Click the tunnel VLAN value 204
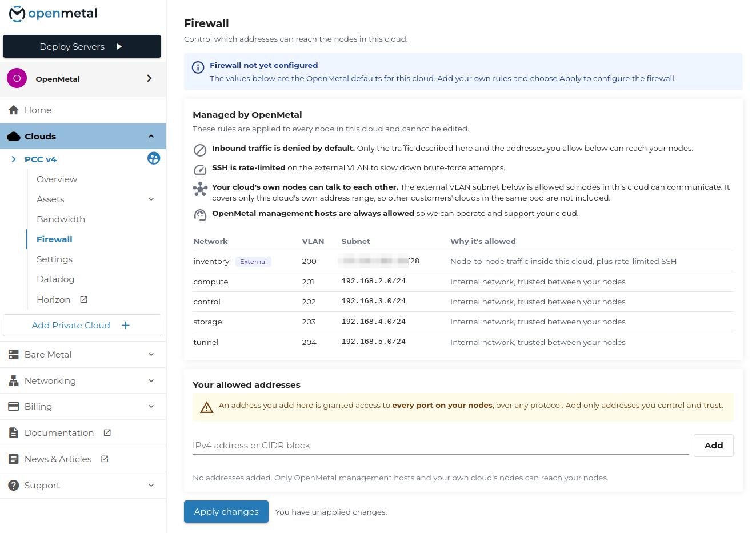This screenshot has width=756, height=533. pos(309,343)
